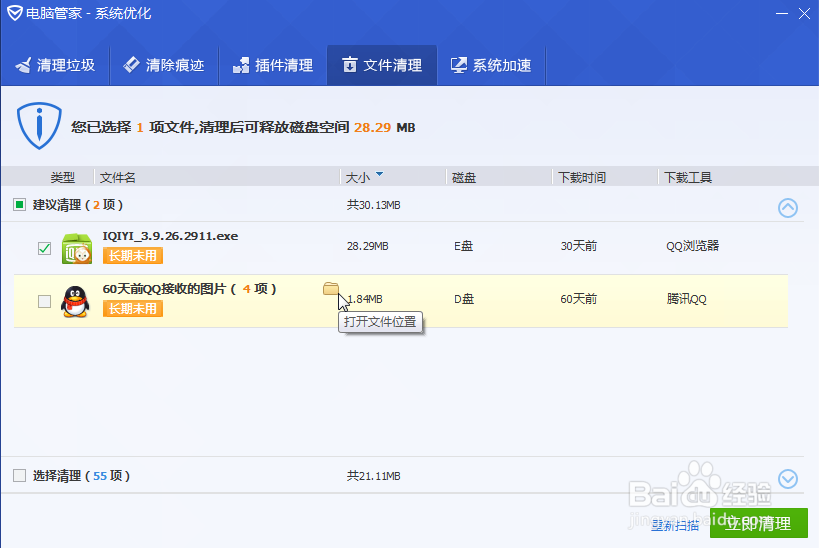Viewport: 819px width, 548px height.
Task: Click the 类型 column header
Action: click(63, 178)
